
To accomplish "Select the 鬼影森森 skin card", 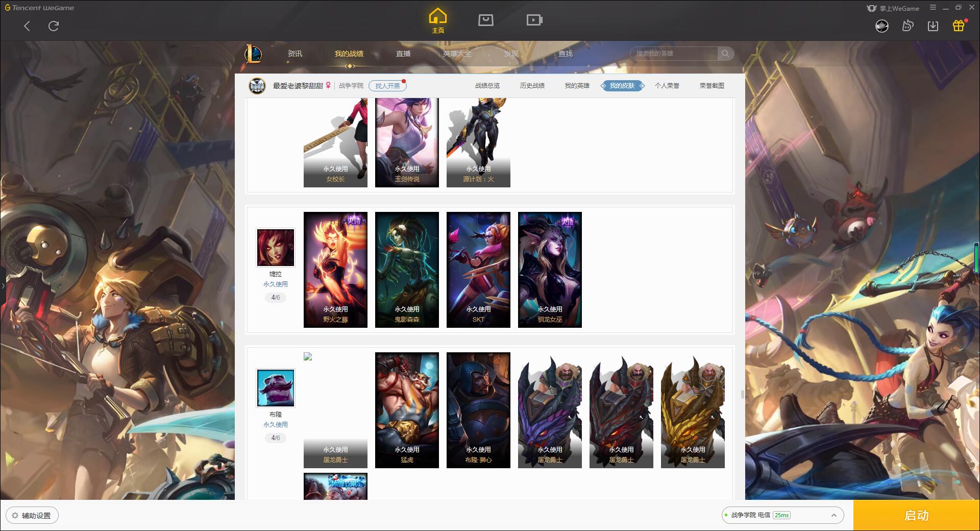I will [x=407, y=270].
